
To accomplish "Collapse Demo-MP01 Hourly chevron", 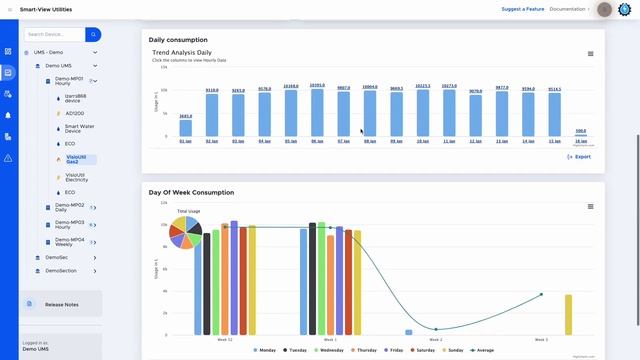I will (x=95, y=81).
